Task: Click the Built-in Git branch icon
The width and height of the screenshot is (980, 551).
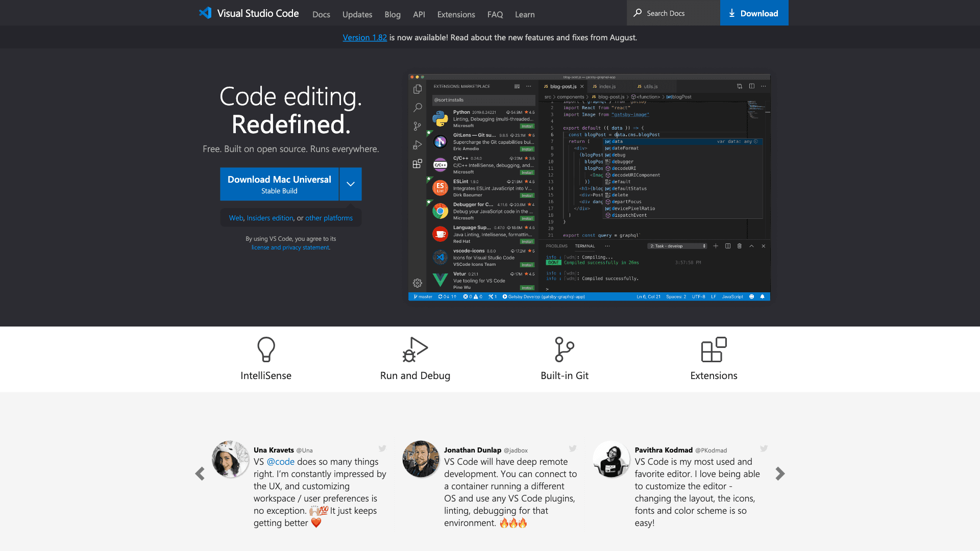Action: point(565,349)
